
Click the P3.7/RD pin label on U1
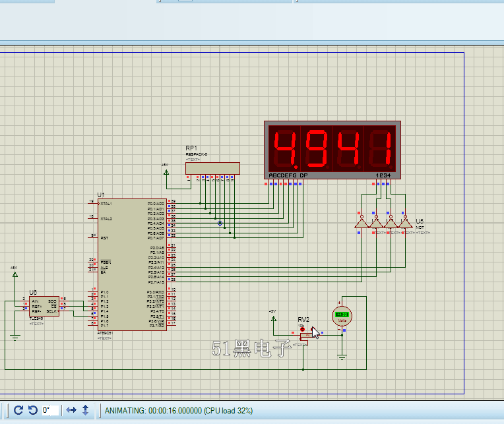point(156,326)
